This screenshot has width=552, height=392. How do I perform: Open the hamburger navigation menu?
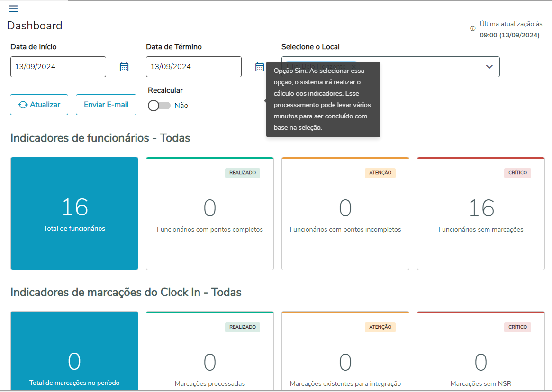point(13,9)
